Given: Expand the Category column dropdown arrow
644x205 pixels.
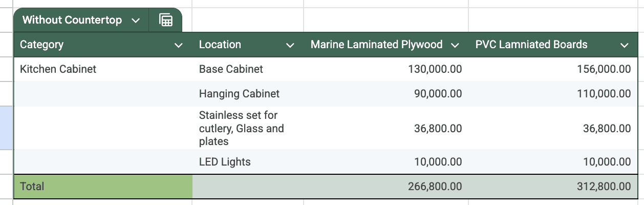Looking at the screenshot, I should pos(179,45).
